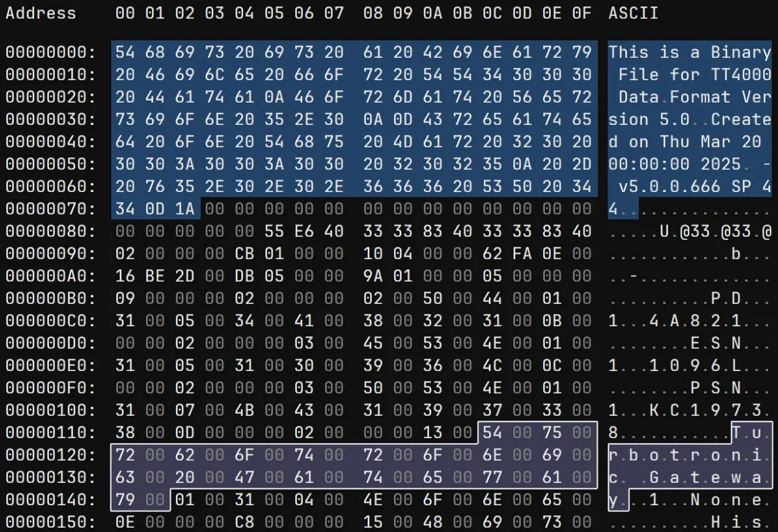Click the Address column header
The height and width of the screenshot is (532, 778).
(41, 13)
